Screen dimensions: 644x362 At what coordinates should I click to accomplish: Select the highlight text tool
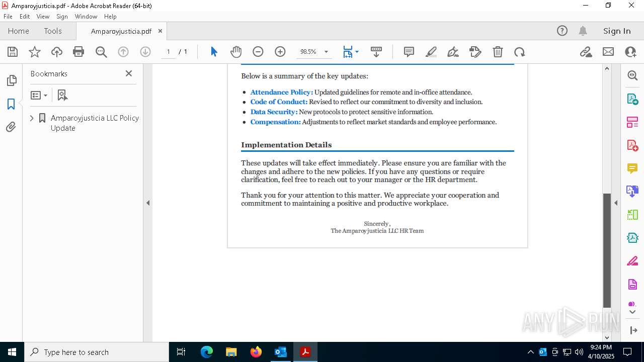[431, 52]
